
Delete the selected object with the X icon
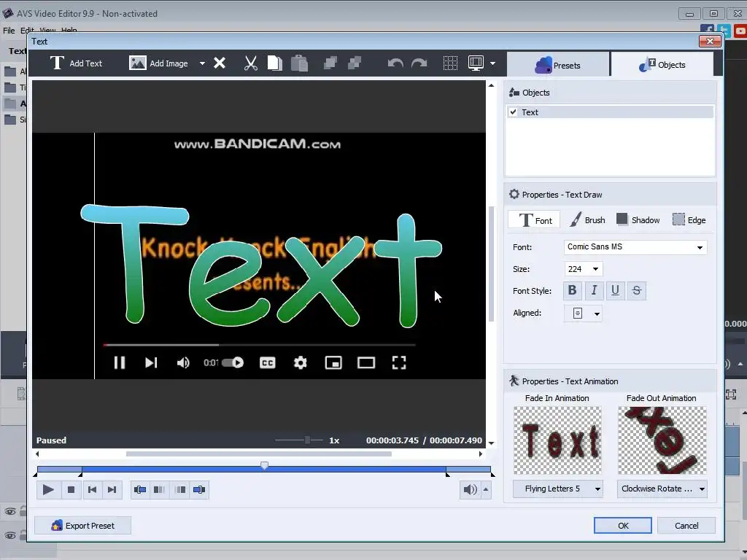(x=219, y=63)
